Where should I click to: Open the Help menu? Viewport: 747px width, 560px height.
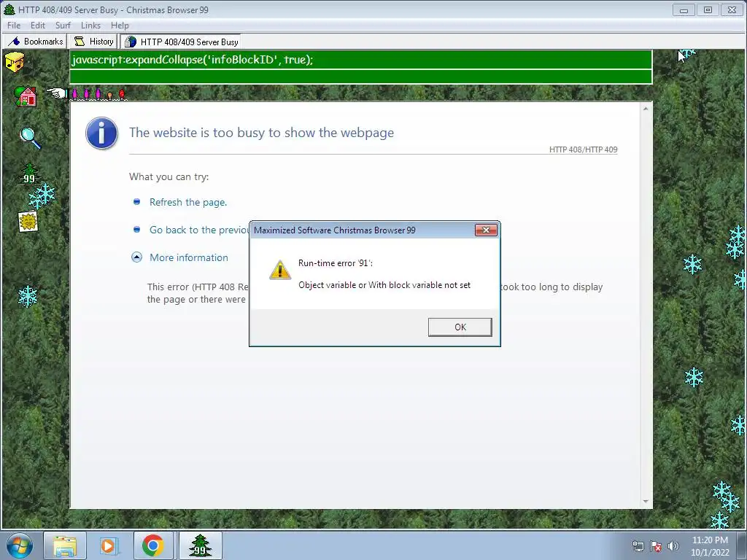pos(120,26)
